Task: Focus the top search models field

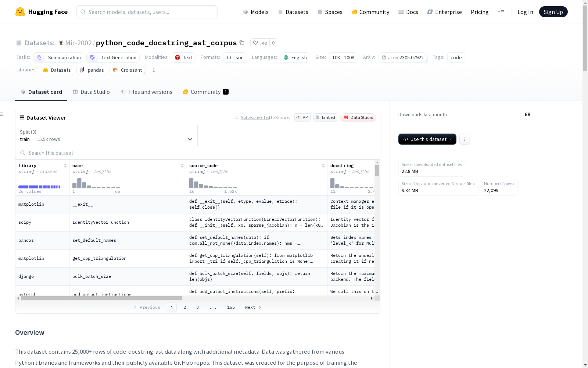Action: [x=147, y=12]
